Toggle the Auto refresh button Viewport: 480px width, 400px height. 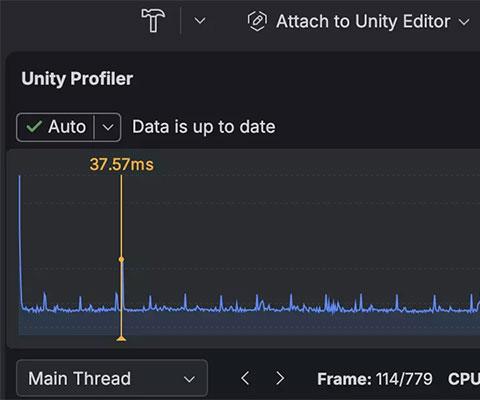click(55, 127)
